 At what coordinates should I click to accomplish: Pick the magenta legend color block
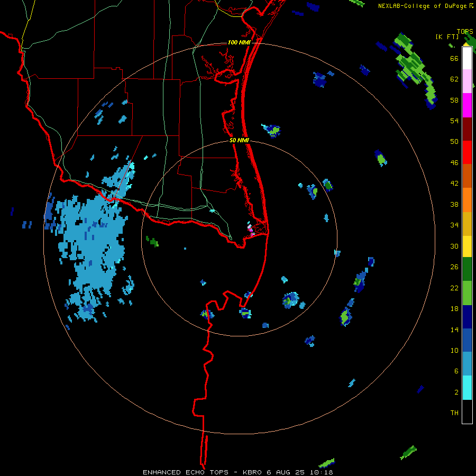(467, 105)
